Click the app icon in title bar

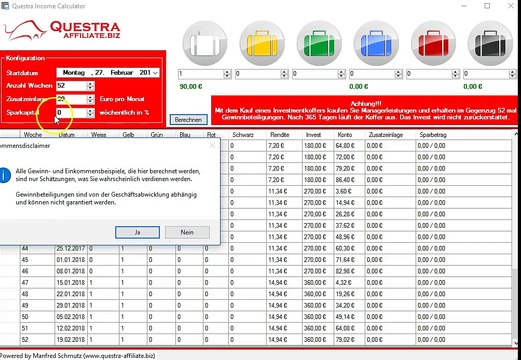pos(5,6)
